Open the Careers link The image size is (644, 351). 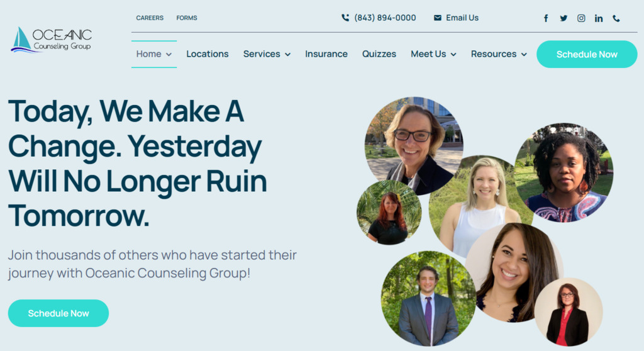[x=150, y=18]
